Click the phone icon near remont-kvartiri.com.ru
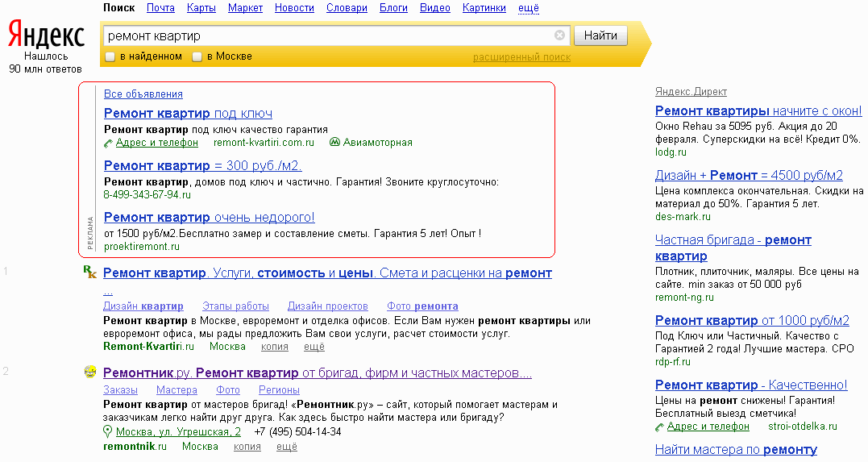Screen dimensions: 868x462 (108, 144)
